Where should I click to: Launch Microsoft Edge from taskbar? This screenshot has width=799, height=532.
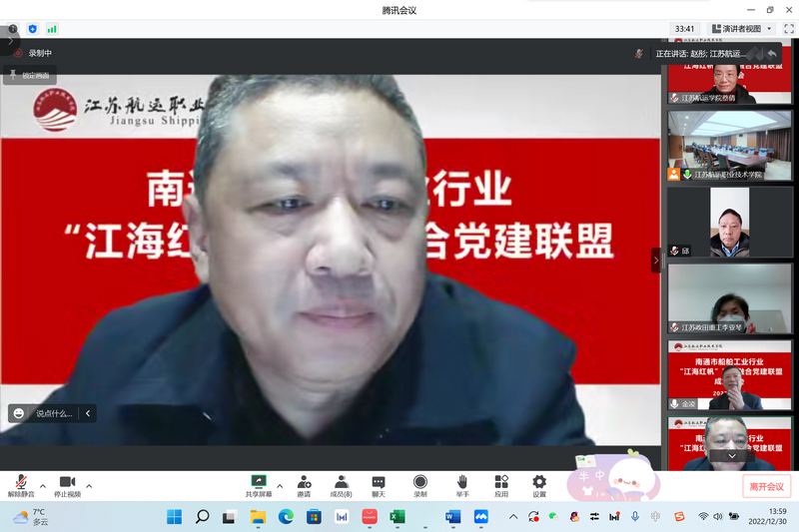(286, 517)
